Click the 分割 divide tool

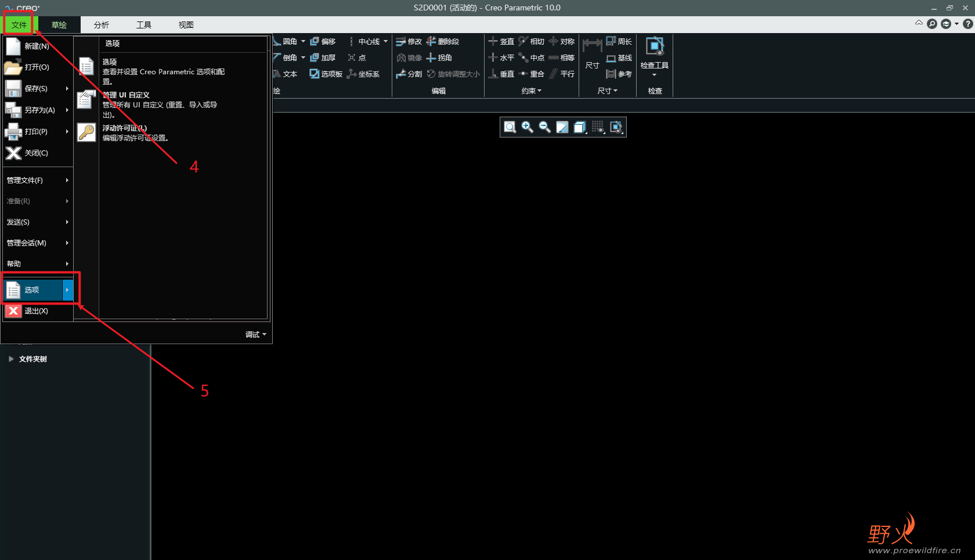[409, 74]
